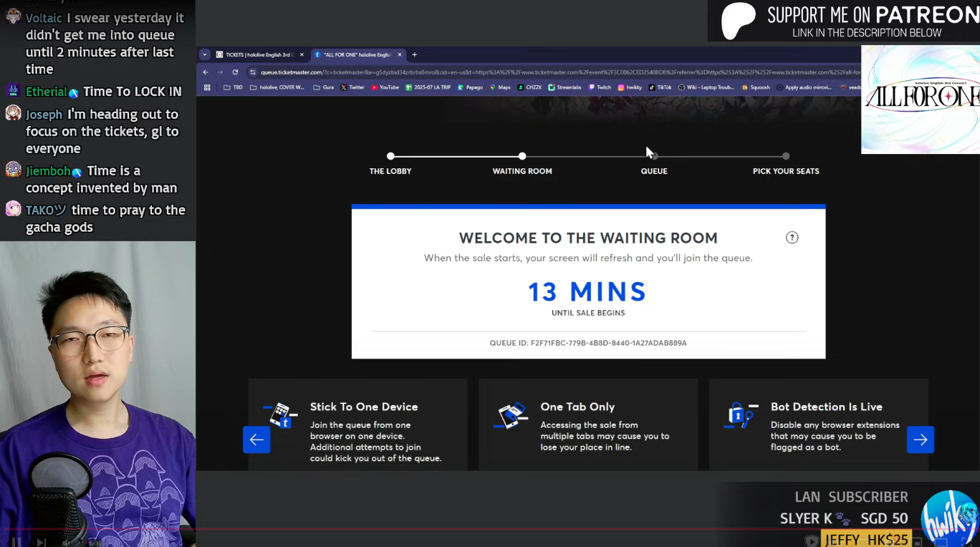
Task: Open the hololive, COVER bookmark folder
Action: pyautogui.click(x=277, y=87)
